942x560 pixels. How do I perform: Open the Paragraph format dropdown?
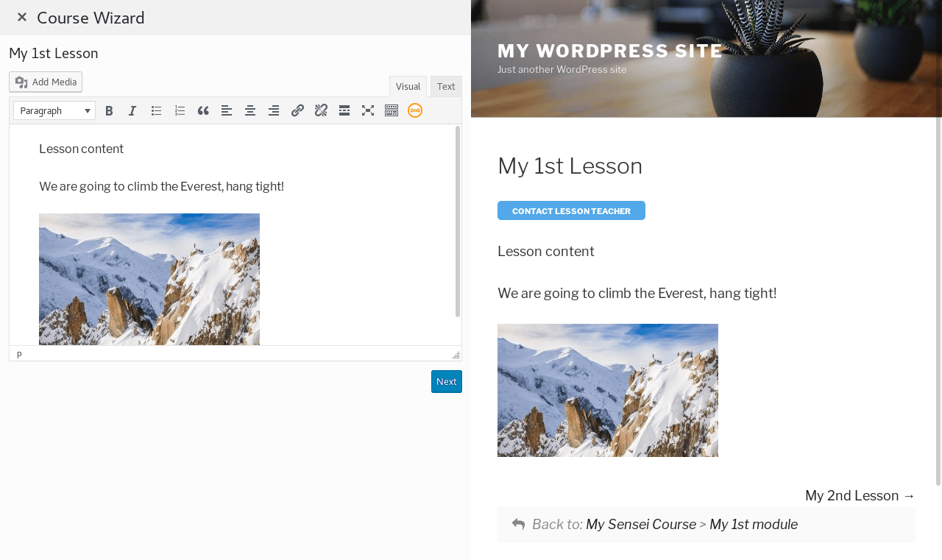(x=54, y=111)
